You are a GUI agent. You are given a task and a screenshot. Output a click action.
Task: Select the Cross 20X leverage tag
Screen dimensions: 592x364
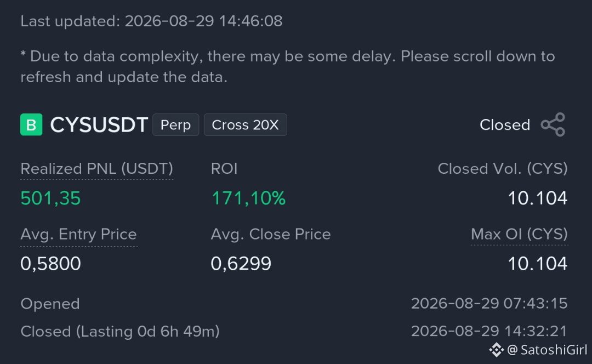click(246, 124)
